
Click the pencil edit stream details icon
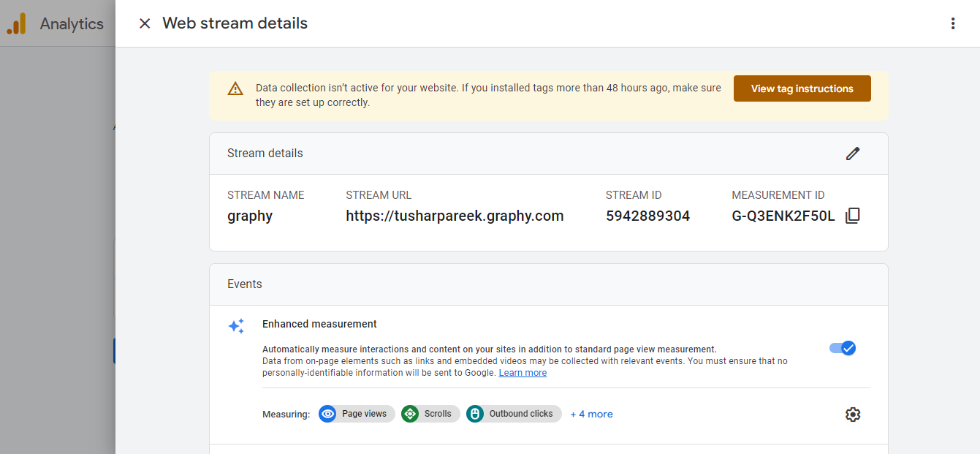(x=852, y=154)
